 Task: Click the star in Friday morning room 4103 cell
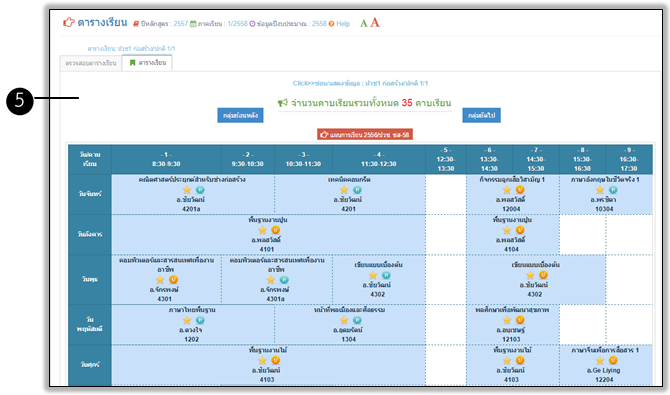pos(263,360)
